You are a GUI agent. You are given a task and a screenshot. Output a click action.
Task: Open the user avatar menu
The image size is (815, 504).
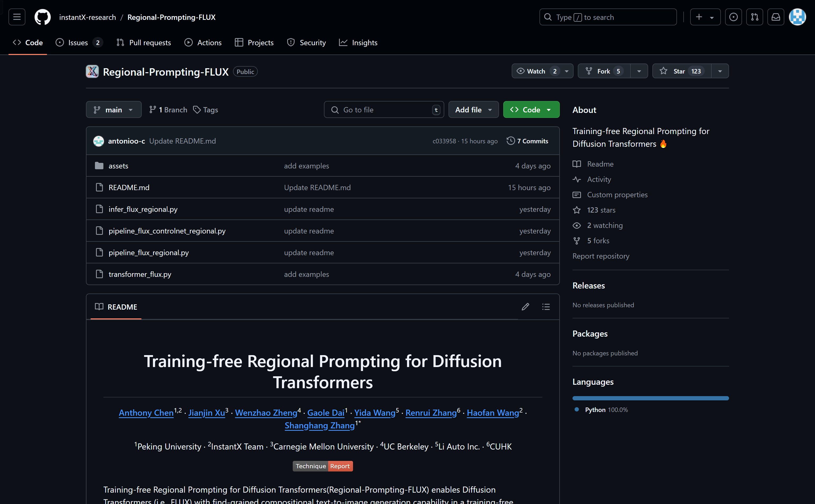[797, 17]
